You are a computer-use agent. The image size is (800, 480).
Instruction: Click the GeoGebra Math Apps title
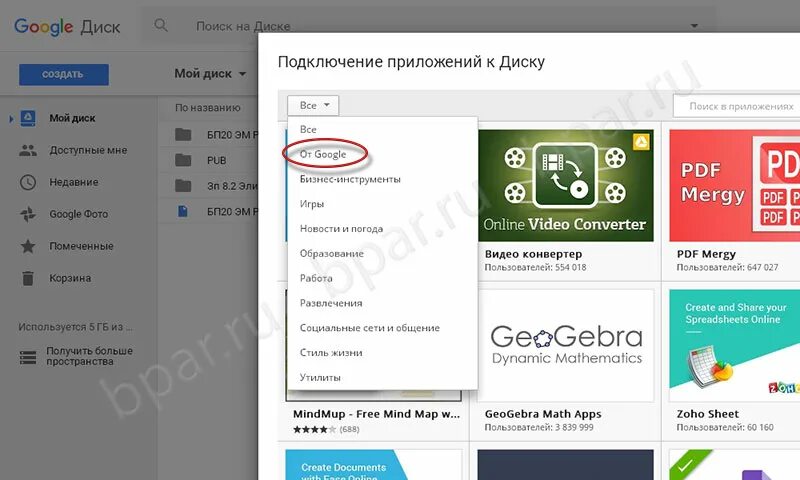(543, 414)
